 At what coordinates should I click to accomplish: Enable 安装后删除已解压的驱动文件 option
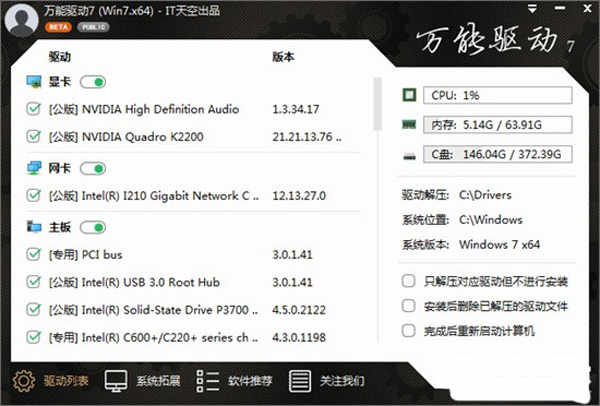(409, 306)
